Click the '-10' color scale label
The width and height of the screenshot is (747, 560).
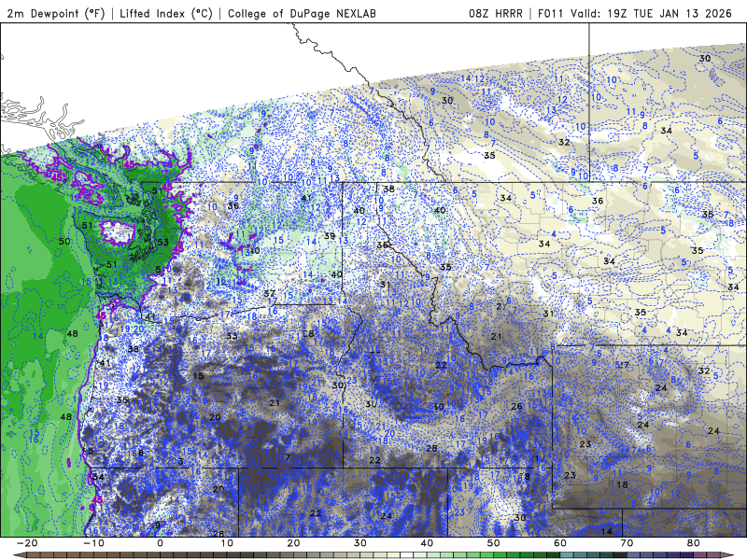[93, 543]
